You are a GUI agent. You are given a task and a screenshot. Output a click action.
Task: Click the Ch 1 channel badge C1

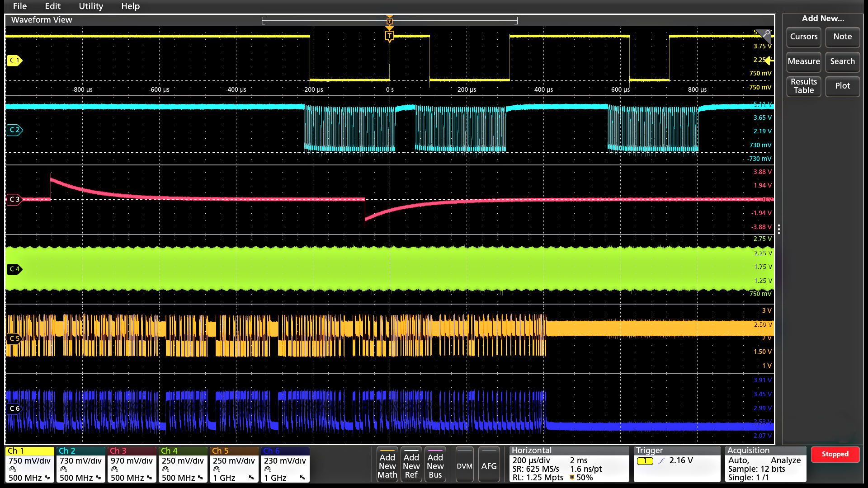click(x=14, y=60)
